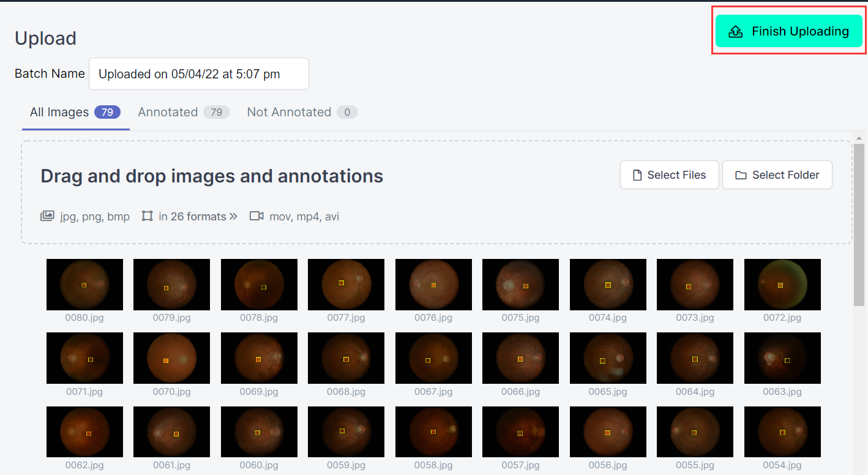This screenshot has width=868, height=475.
Task: Click the Select Folder button
Action: (x=777, y=175)
